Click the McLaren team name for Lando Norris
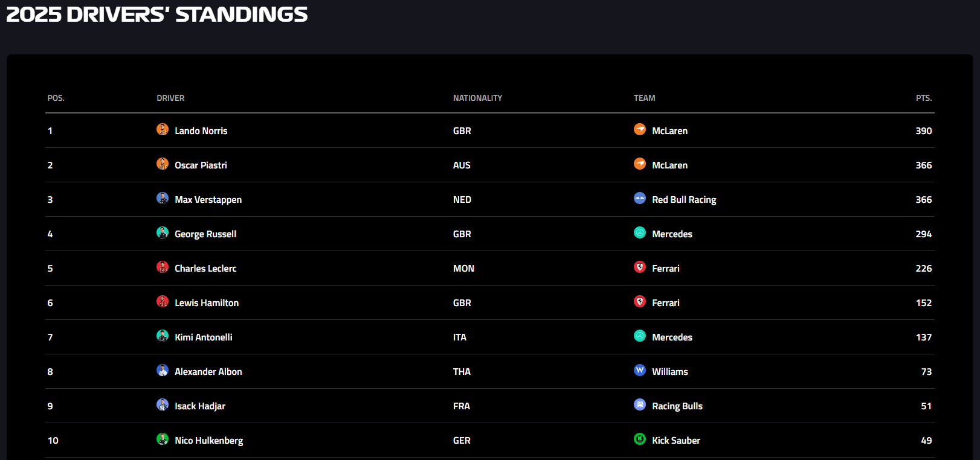980x460 pixels. [x=669, y=131]
